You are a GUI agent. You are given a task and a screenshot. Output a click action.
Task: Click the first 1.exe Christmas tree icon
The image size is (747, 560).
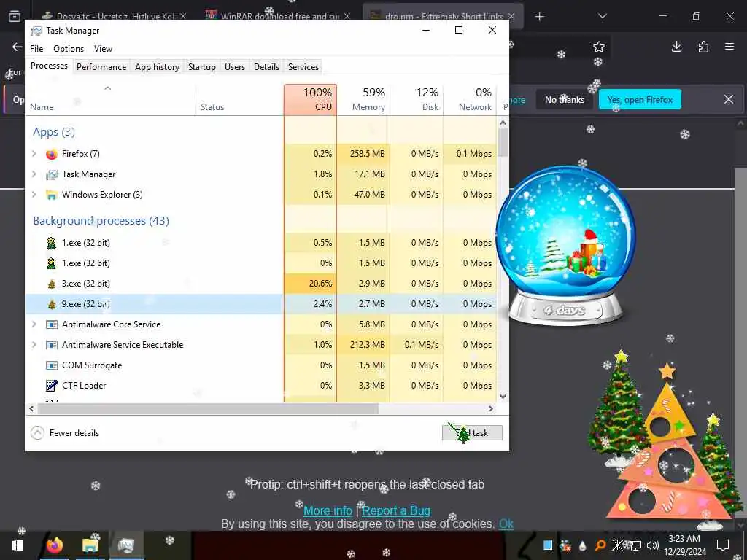[52, 243]
